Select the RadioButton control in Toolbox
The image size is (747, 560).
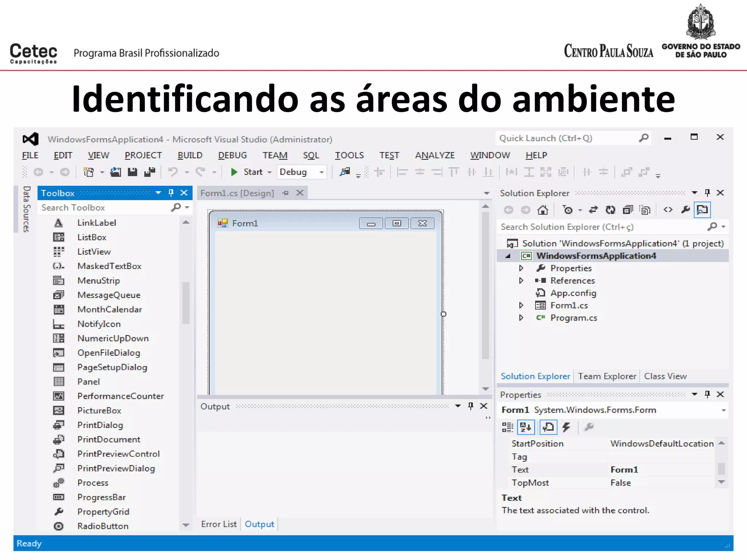click(103, 526)
